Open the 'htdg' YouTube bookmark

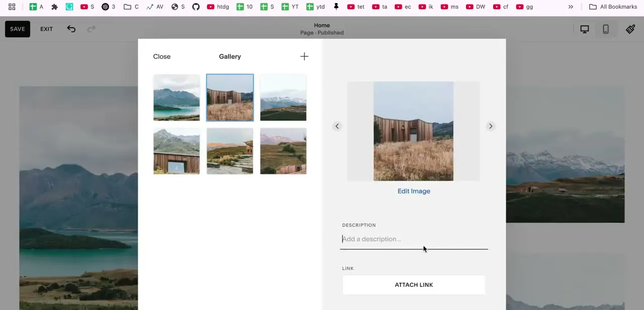click(218, 7)
